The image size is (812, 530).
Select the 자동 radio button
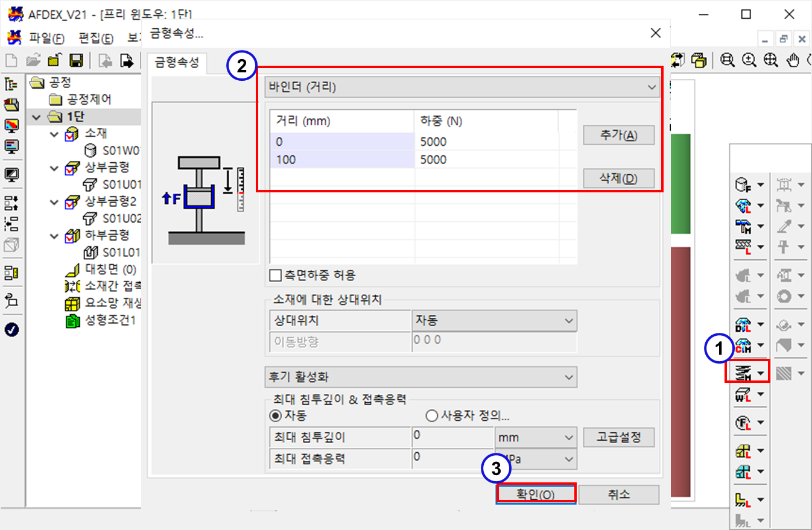[x=274, y=415]
